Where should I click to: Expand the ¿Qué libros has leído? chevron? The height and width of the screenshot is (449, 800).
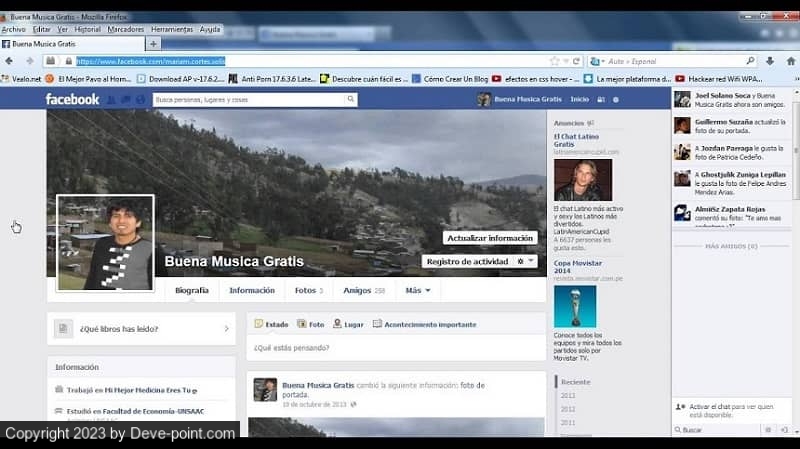click(227, 329)
